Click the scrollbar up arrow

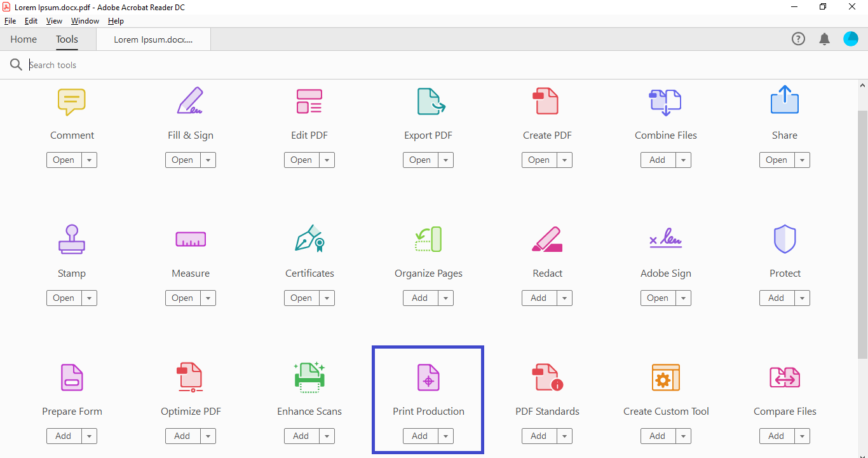(862, 85)
